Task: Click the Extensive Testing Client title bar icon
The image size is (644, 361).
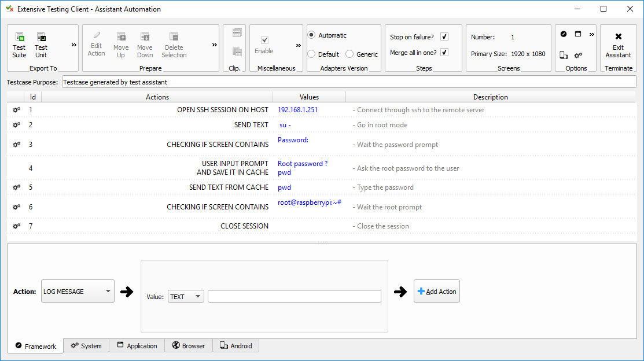Action: [9, 9]
